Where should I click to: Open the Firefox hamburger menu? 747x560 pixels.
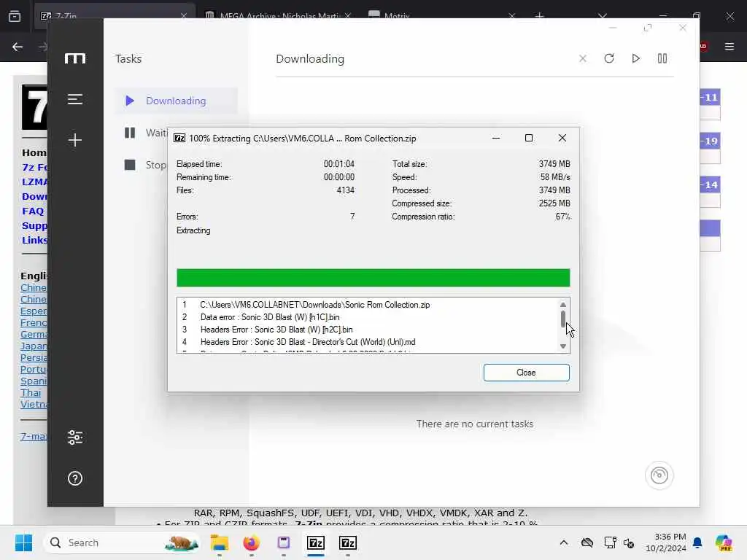pyautogui.click(x=729, y=47)
